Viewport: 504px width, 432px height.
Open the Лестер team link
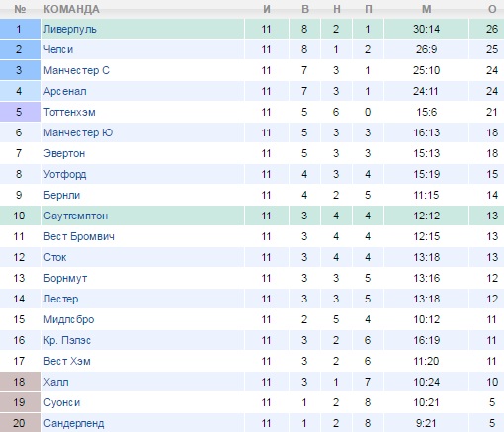coord(61,299)
